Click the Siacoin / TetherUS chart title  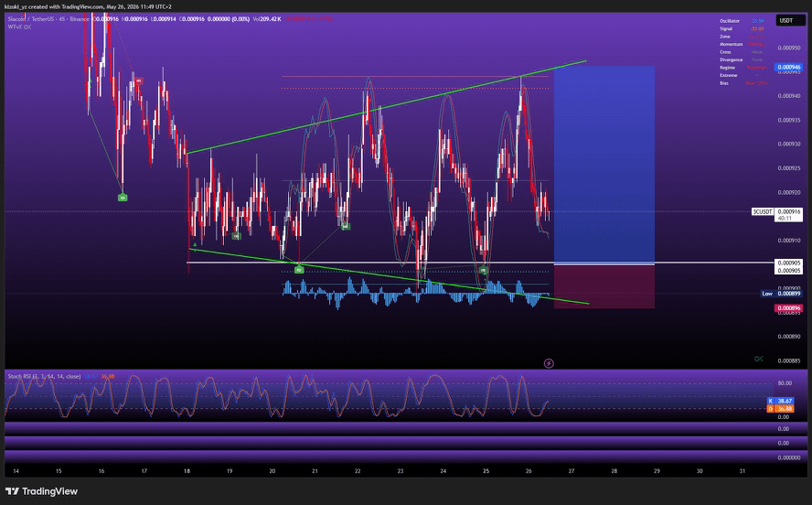[x=48, y=19]
